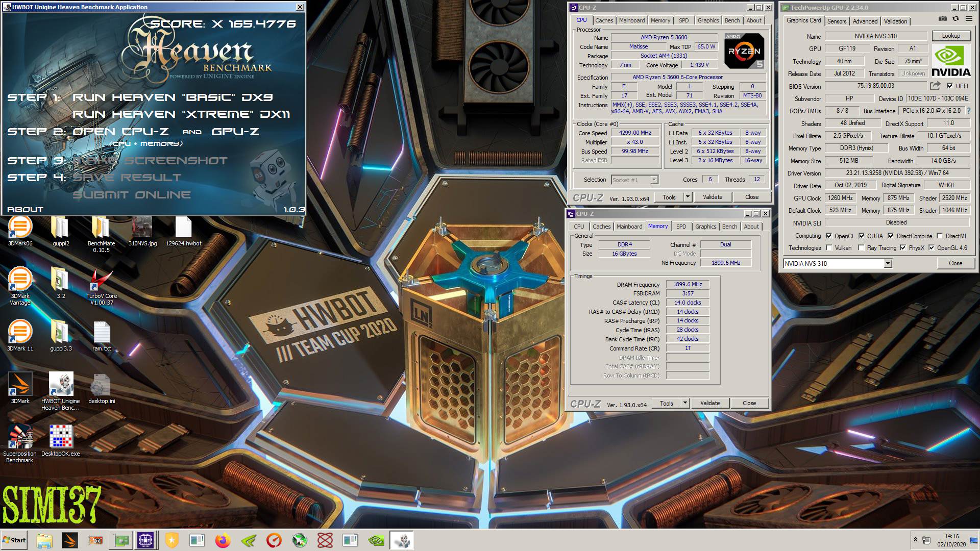The height and width of the screenshot is (551, 980).
Task: Click the red atom icon in the taskbar
Action: click(325, 540)
